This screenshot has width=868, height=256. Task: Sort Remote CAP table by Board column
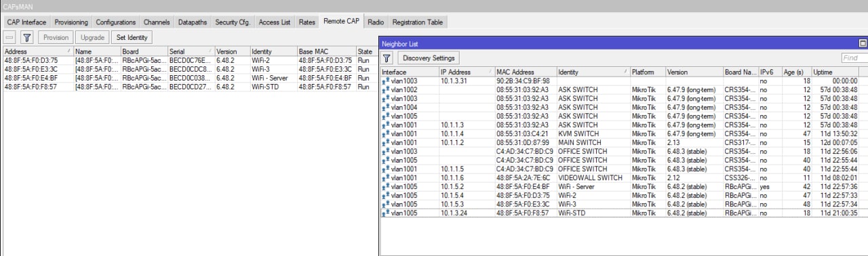144,51
